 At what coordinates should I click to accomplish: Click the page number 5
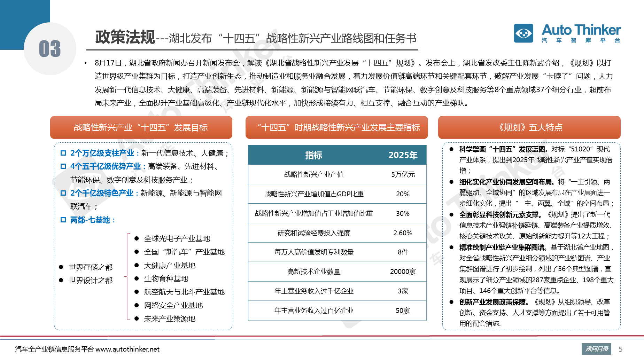[x=621, y=349]
